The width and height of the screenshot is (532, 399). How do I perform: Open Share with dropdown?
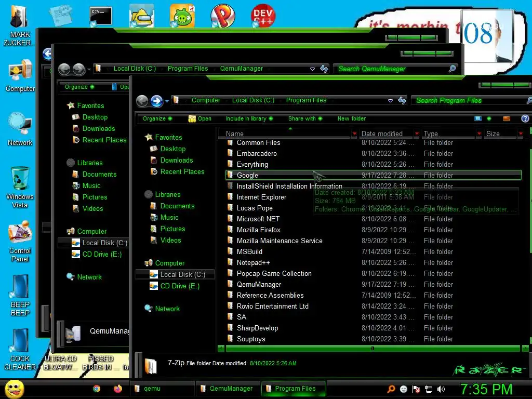(x=305, y=118)
